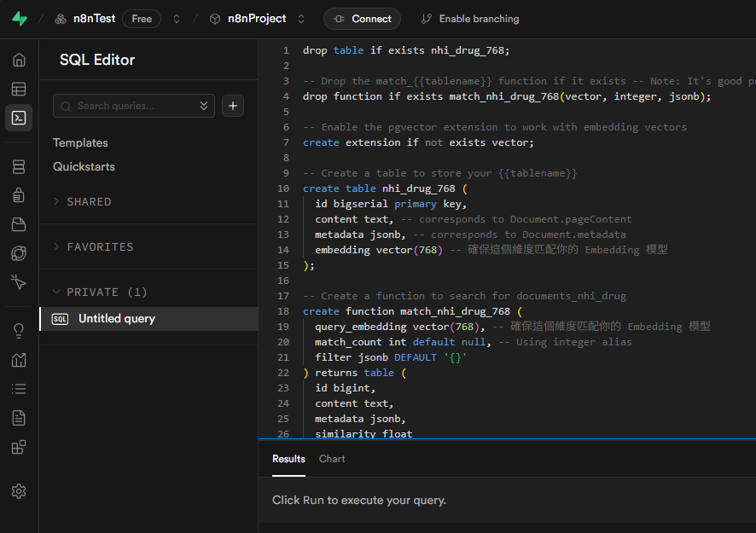This screenshot has height=533, width=756.
Task: Click the Connect button
Action: (363, 19)
